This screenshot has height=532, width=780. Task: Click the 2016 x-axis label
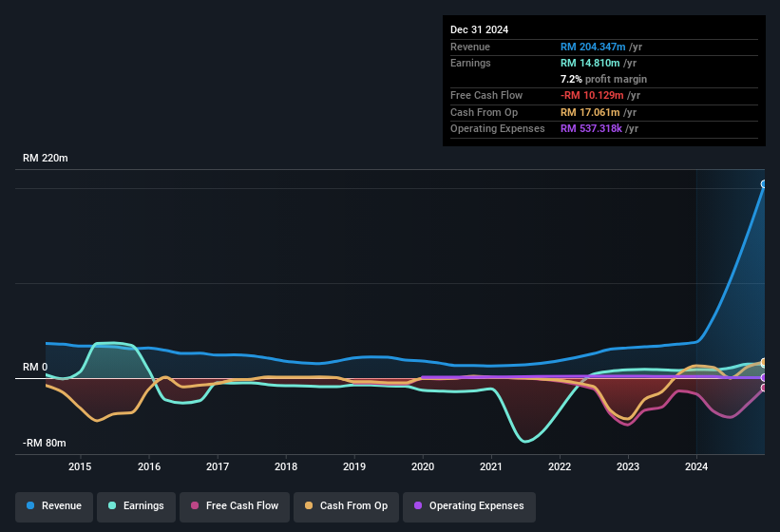click(149, 466)
